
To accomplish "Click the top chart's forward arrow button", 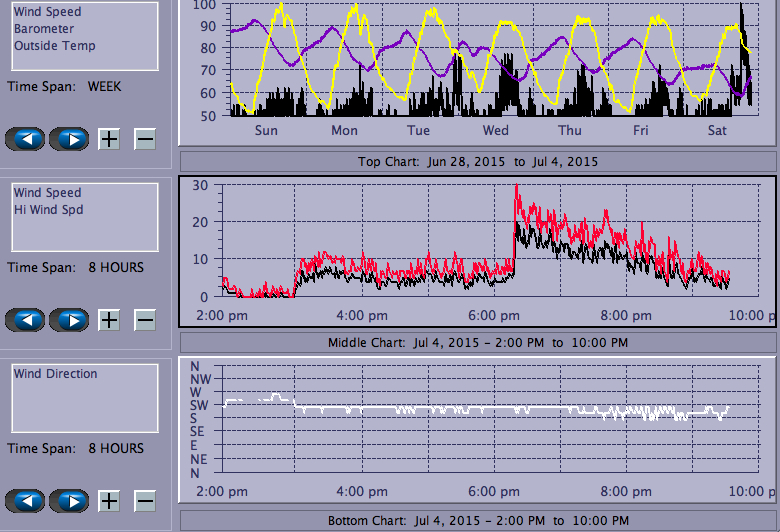I will pos(69,138).
